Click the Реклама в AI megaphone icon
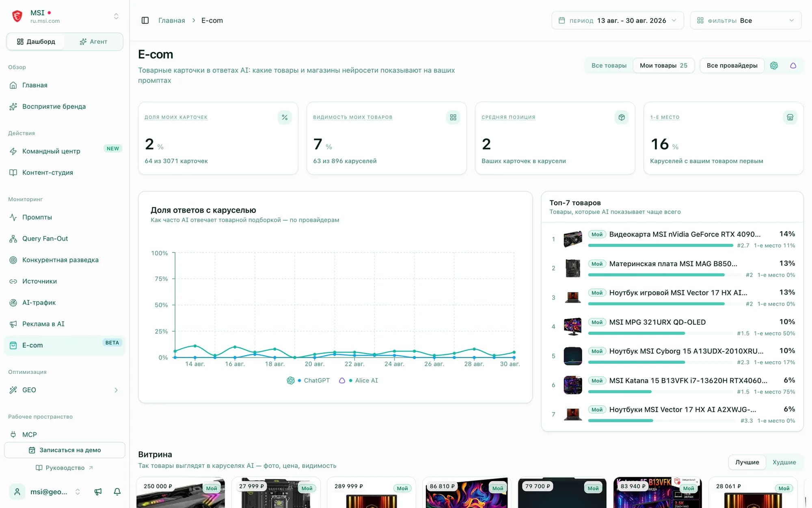 (x=13, y=324)
